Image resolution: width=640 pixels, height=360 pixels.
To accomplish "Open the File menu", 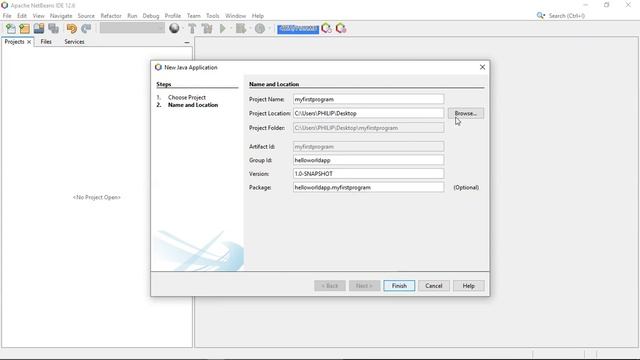I will 7,16.
